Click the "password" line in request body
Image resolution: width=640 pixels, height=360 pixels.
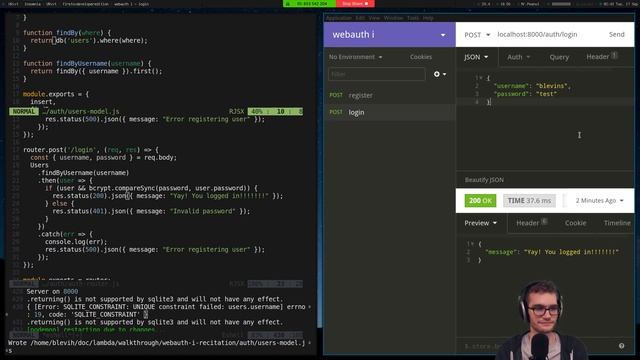[x=525, y=94]
